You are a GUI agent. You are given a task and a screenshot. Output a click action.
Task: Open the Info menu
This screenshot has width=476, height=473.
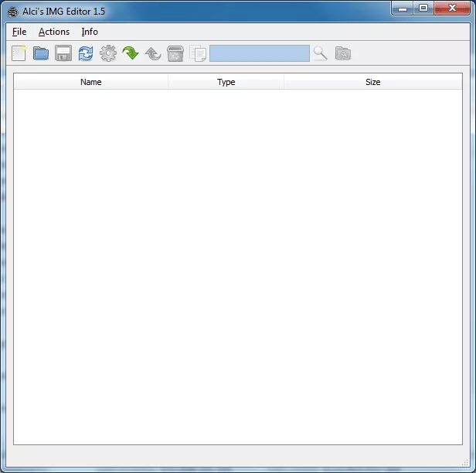tap(90, 32)
